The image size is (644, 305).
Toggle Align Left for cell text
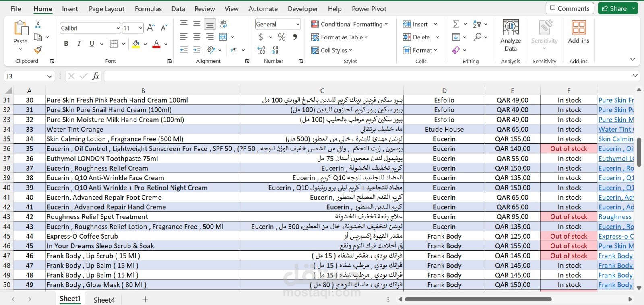coord(184,37)
